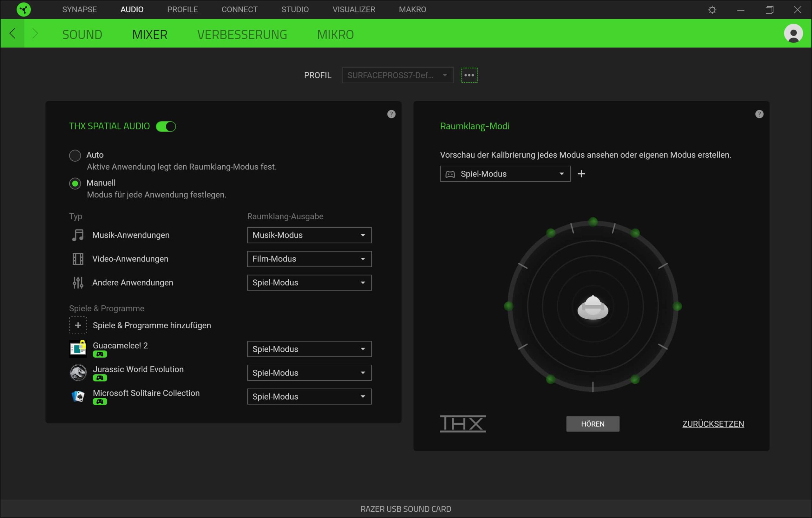
Task: Click help icon in THX Spatial Audio panel
Action: click(x=391, y=114)
